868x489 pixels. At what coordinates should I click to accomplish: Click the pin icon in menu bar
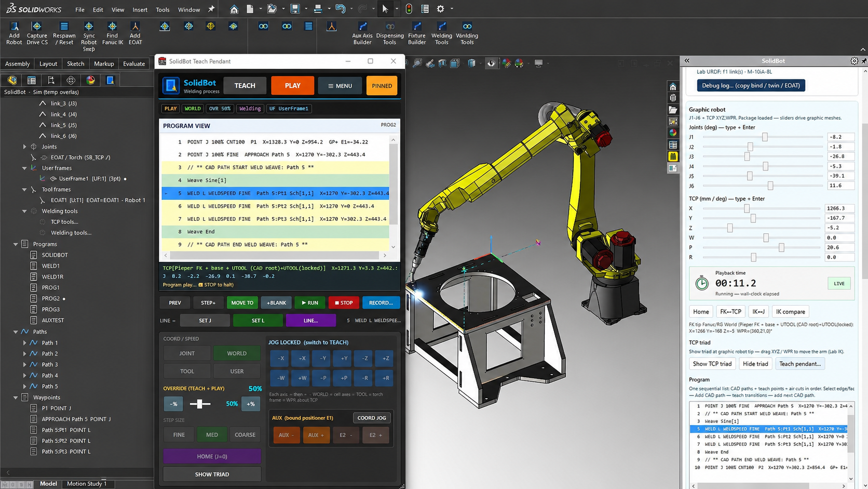coord(211,9)
